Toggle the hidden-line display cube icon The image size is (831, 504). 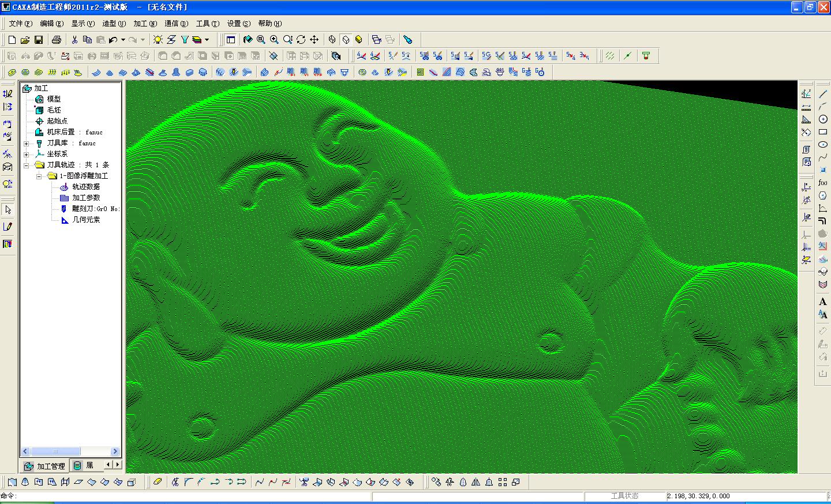click(x=346, y=40)
